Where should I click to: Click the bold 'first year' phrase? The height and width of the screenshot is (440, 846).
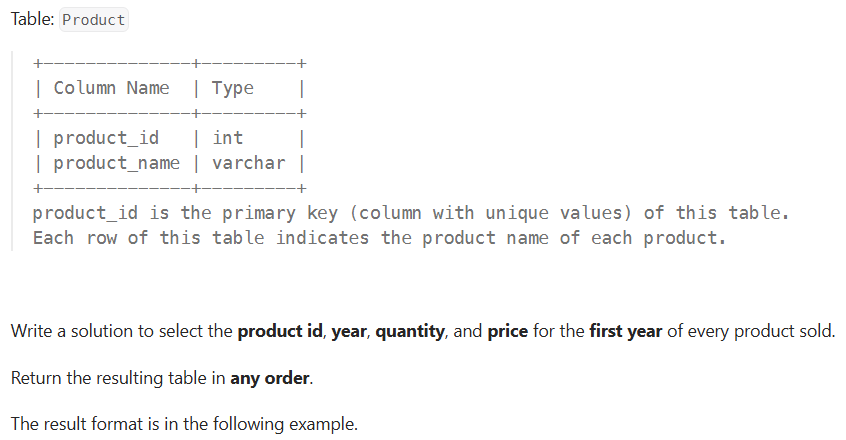[625, 331]
